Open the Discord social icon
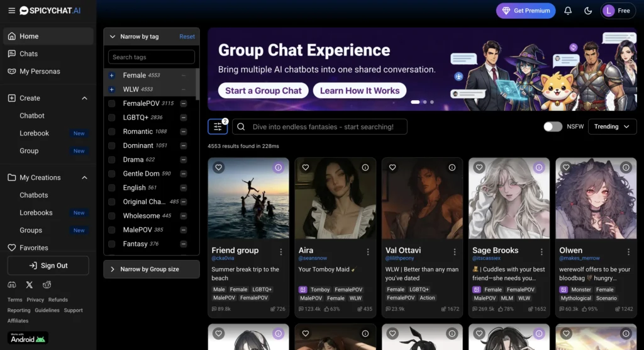644x350 pixels. pos(12,285)
